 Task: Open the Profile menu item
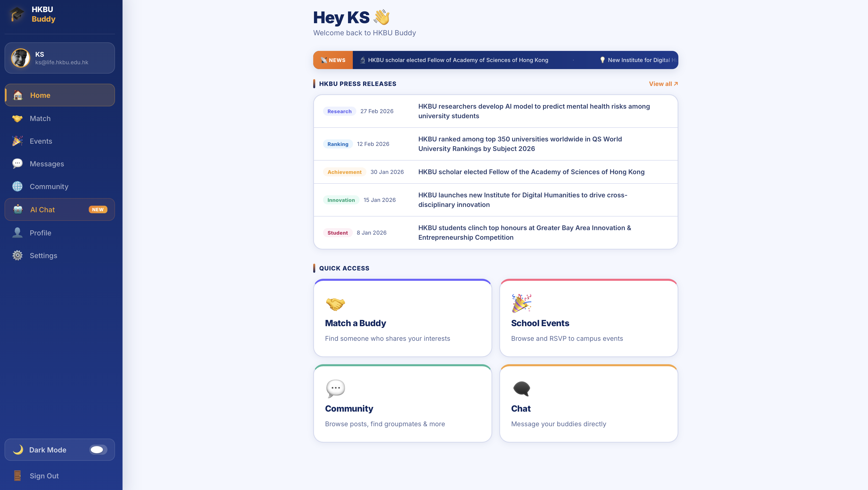pos(40,233)
